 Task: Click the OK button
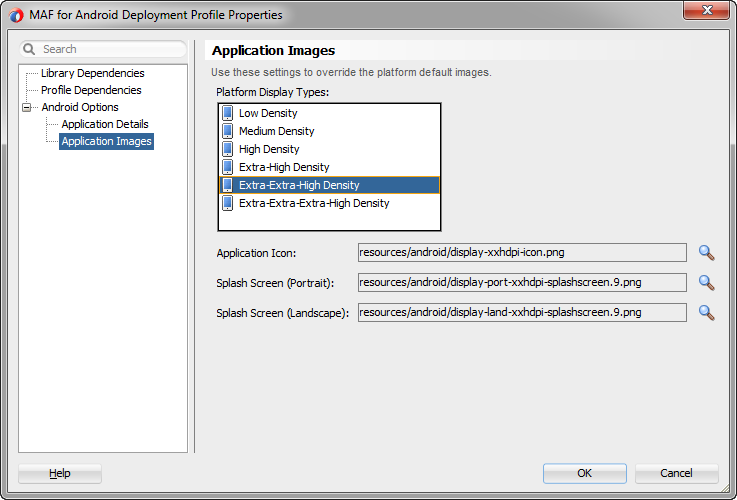tap(585, 473)
